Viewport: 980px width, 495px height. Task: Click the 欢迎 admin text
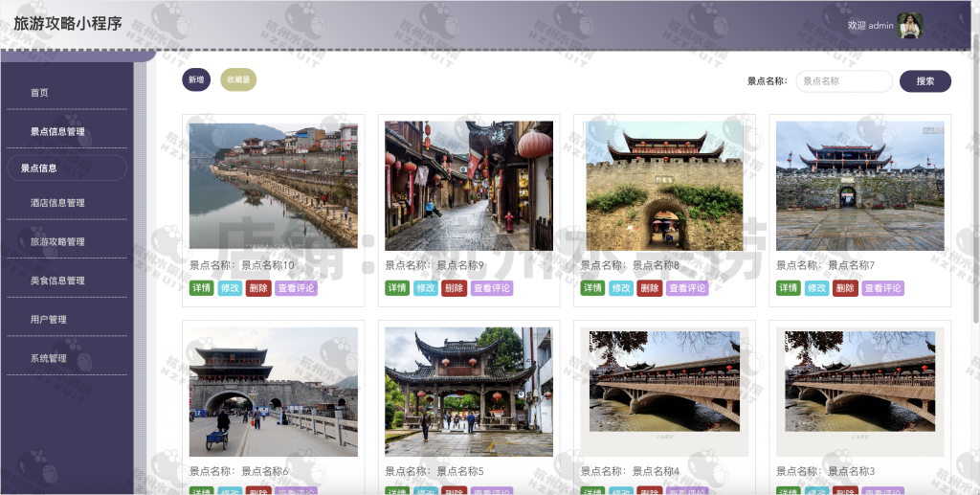pyautogui.click(x=870, y=26)
